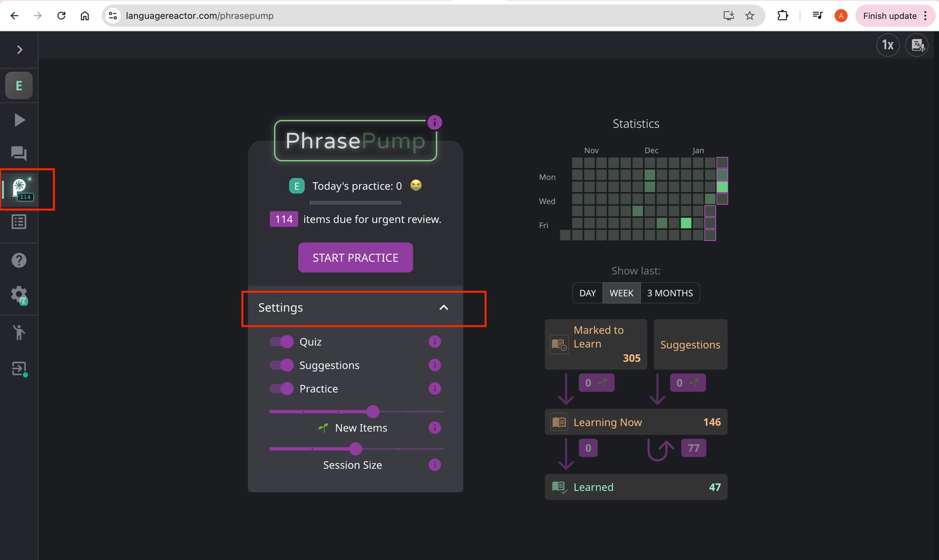
Task: Turn off the Practice switch
Action: click(x=282, y=388)
